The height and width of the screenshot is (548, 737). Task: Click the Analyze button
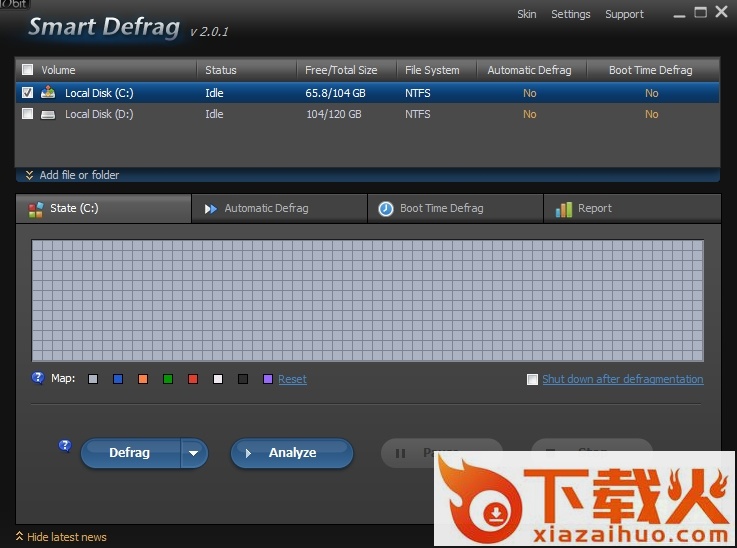click(x=292, y=453)
